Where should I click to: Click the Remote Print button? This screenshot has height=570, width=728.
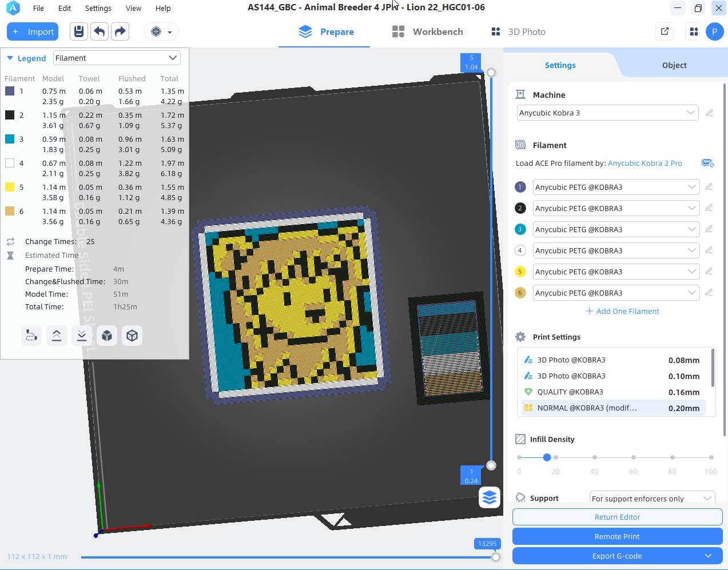coord(617,536)
